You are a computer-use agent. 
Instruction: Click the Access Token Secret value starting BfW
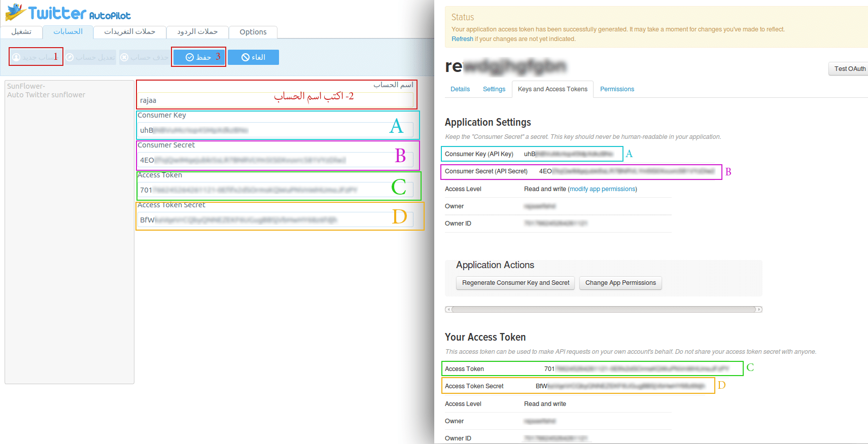pos(620,386)
